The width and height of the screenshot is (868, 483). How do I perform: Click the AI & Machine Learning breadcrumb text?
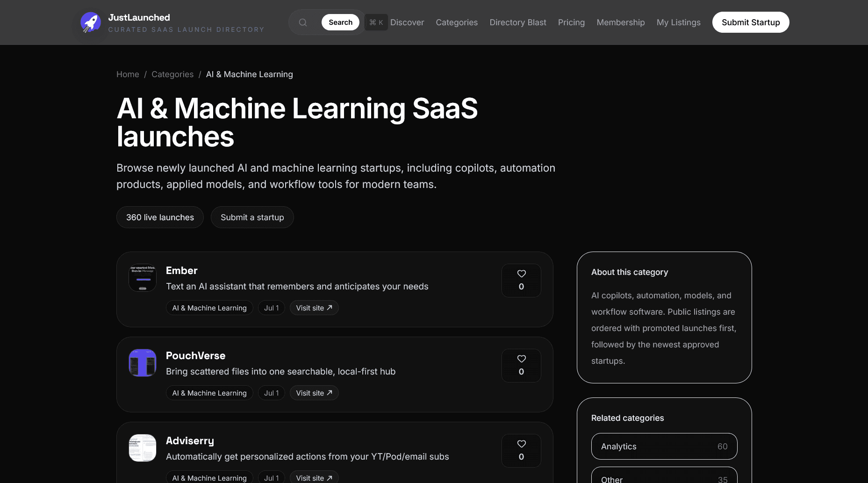(250, 74)
